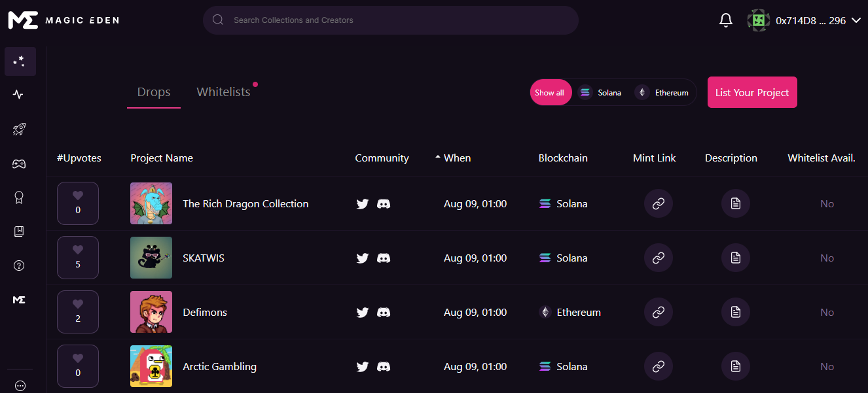Open mint link for Defimons

point(659,313)
